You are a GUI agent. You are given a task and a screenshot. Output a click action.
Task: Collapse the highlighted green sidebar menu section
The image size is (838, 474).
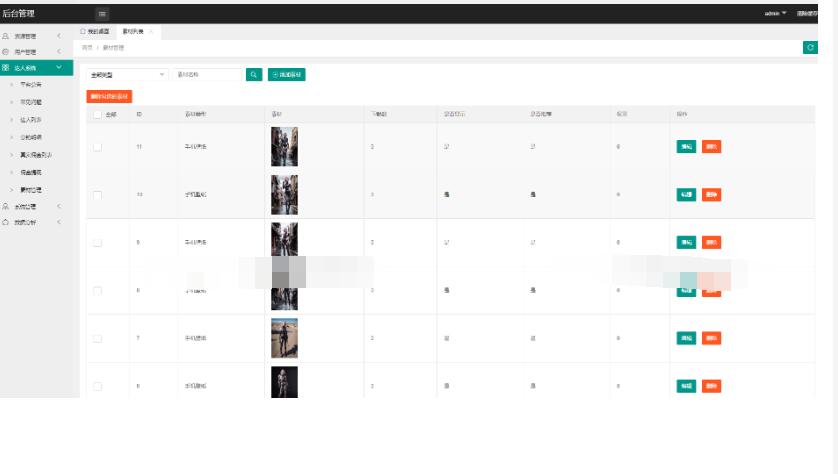click(x=59, y=68)
